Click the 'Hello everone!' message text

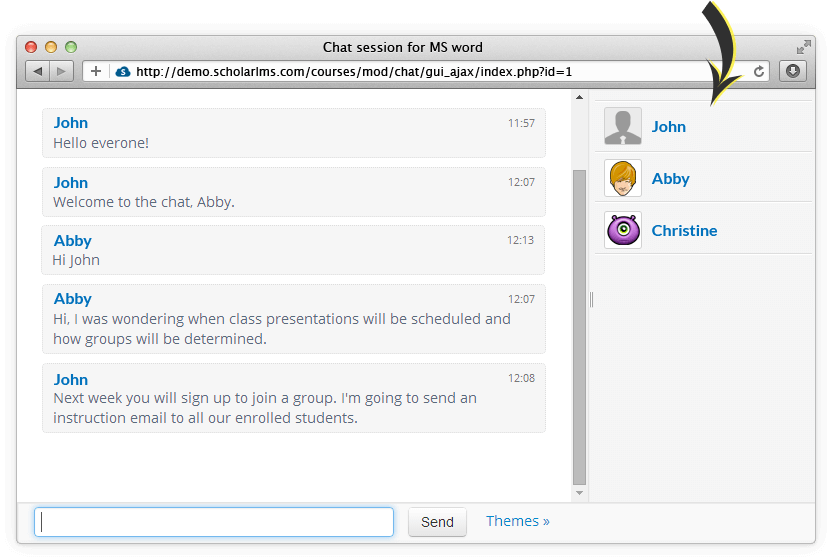coord(101,143)
